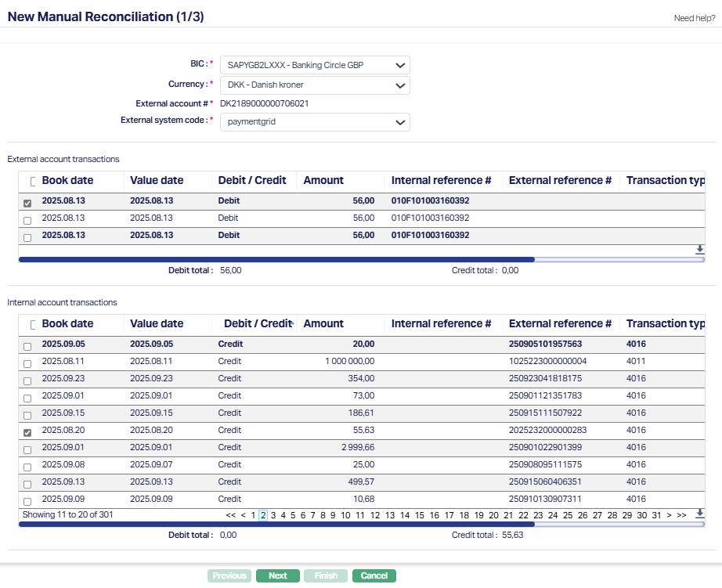The width and height of the screenshot is (722, 588).
Task: Click the single > next page arrow
Action: tap(668, 515)
